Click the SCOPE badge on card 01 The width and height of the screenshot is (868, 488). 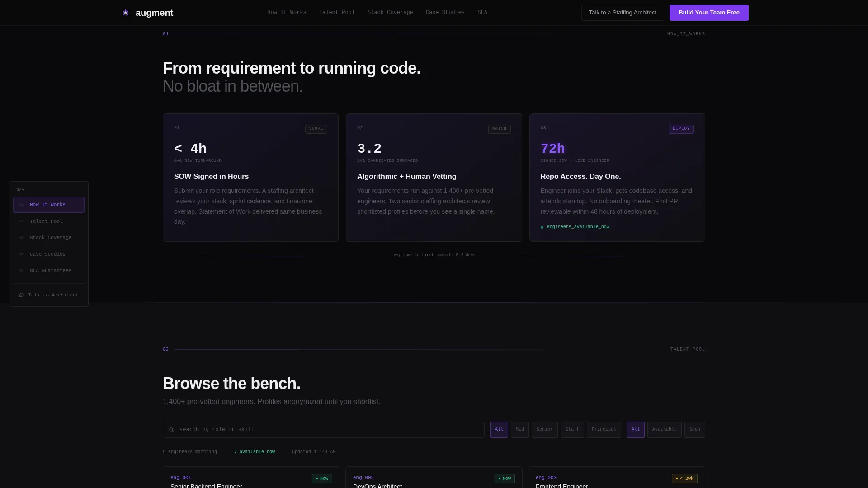point(316,129)
